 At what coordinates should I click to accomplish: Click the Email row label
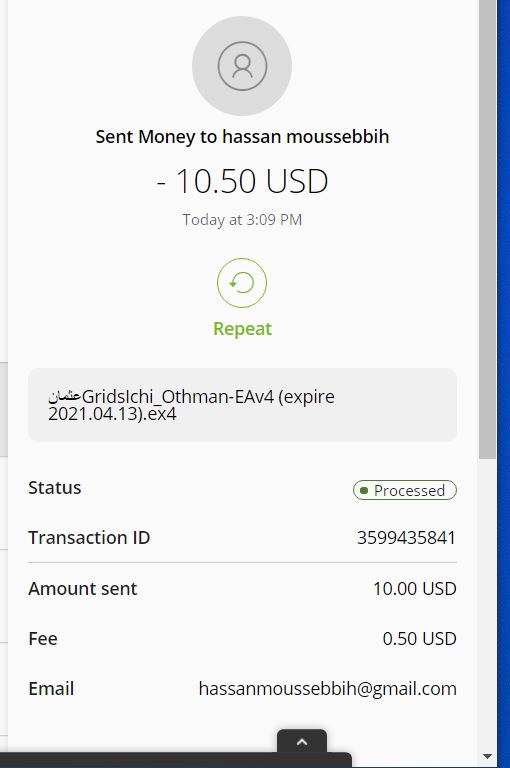(x=51, y=689)
